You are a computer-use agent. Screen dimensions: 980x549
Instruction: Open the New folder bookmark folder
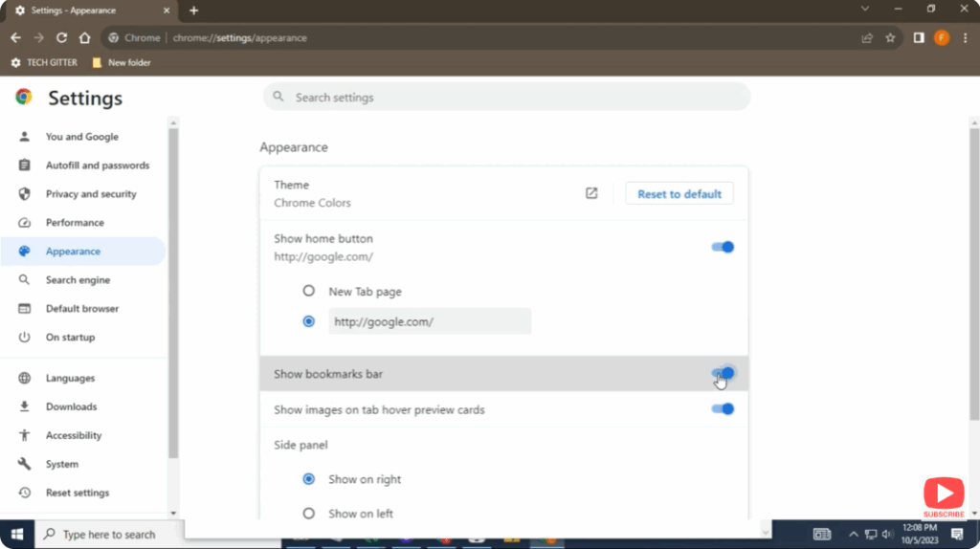click(122, 62)
